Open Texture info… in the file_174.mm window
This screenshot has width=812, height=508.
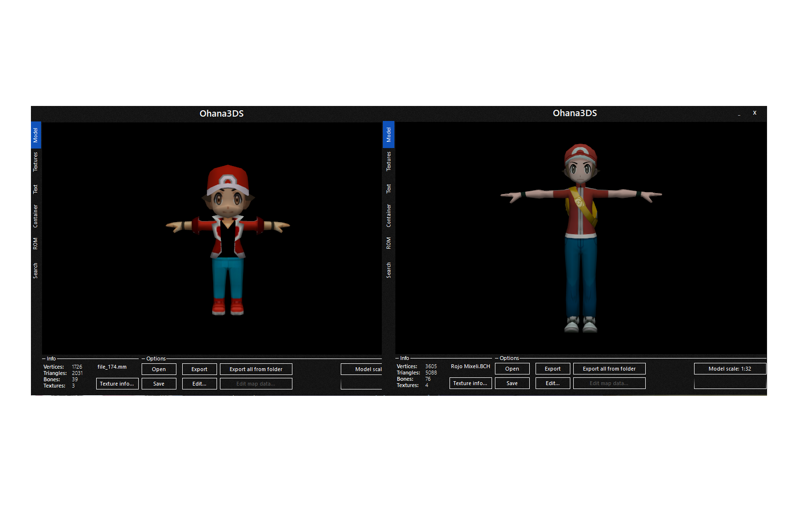pyautogui.click(x=117, y=384)
